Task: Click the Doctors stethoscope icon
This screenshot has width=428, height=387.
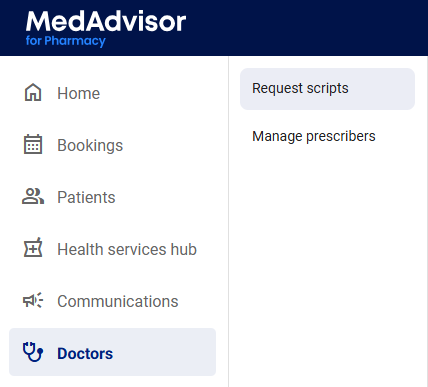Action: click(x=33, y=352)
